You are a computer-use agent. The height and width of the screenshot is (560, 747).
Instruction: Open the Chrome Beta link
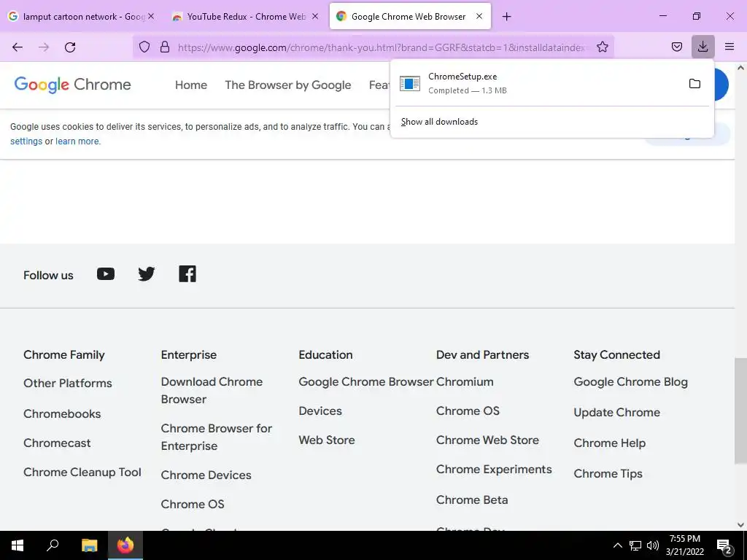click(472, 500)
